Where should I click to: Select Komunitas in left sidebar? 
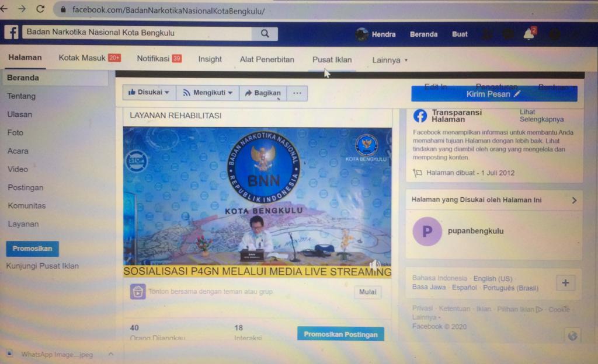[x=27, y=205]
